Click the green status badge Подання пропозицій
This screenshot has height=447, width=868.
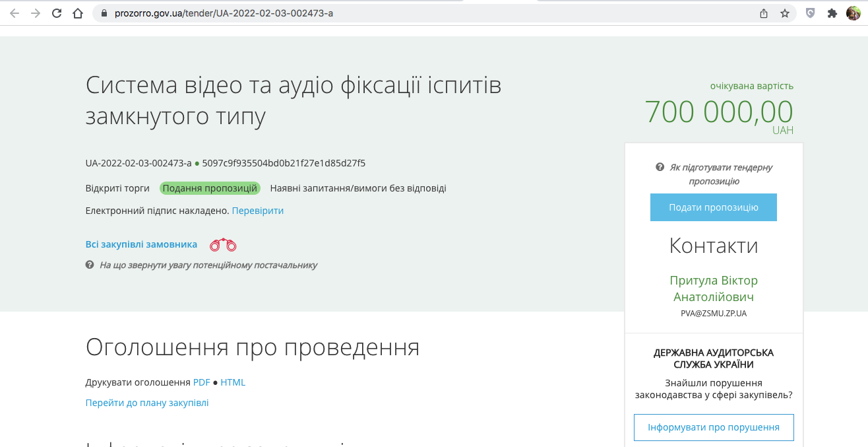(210, 188)
